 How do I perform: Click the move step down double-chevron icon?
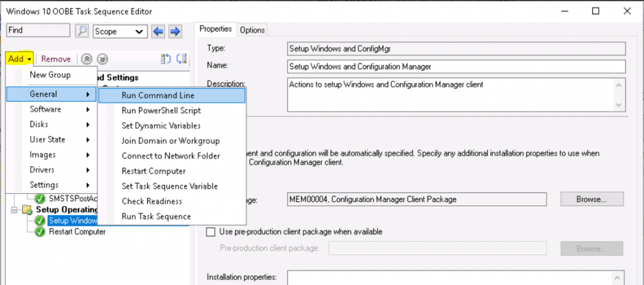[103, 59]
